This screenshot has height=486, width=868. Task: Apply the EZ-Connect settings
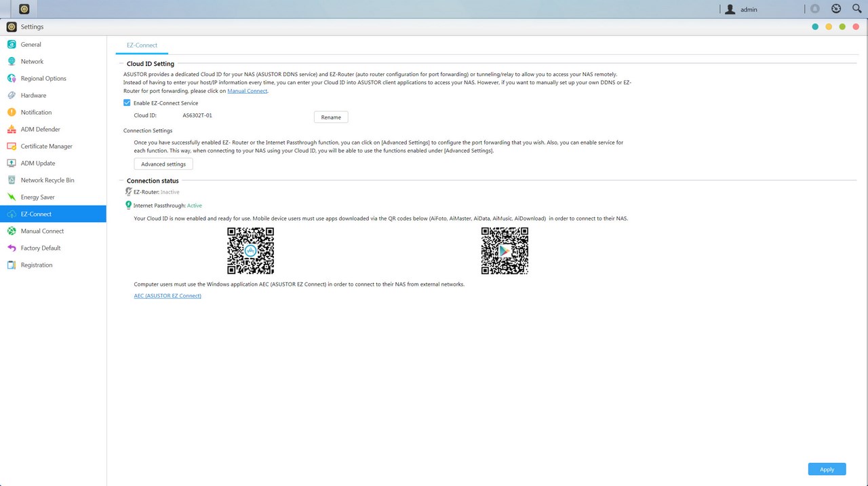827,470
